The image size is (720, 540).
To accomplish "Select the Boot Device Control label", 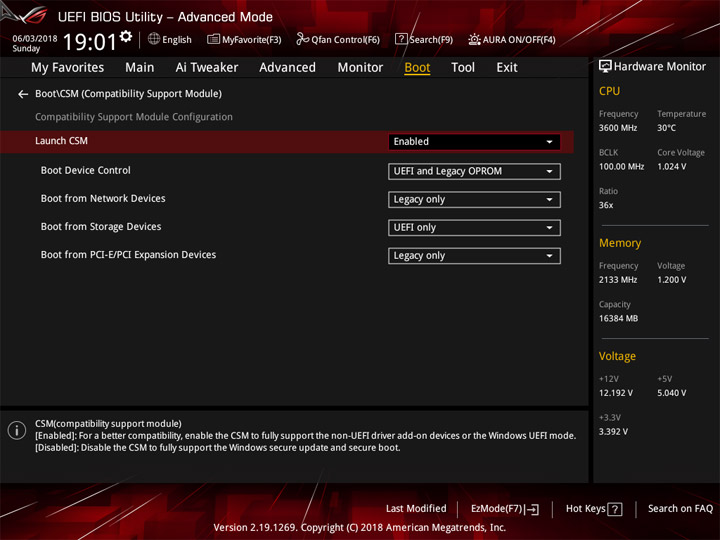I will click(85, 170).
